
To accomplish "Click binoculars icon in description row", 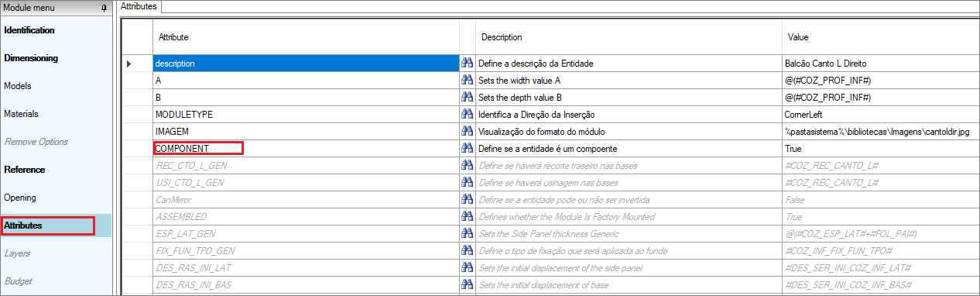I will click(x=468, y=63).
